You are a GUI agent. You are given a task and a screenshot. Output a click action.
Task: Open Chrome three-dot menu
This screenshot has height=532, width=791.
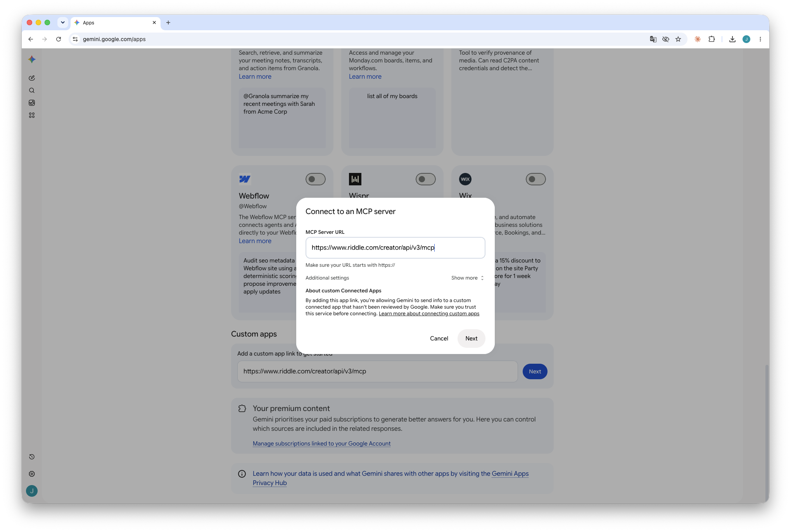pos(760,39)
